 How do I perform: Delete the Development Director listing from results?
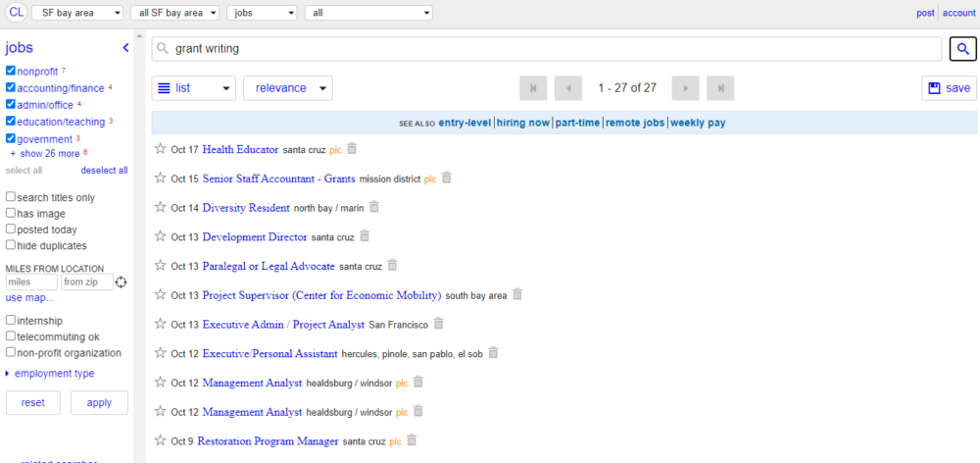(x=365, y=236)
